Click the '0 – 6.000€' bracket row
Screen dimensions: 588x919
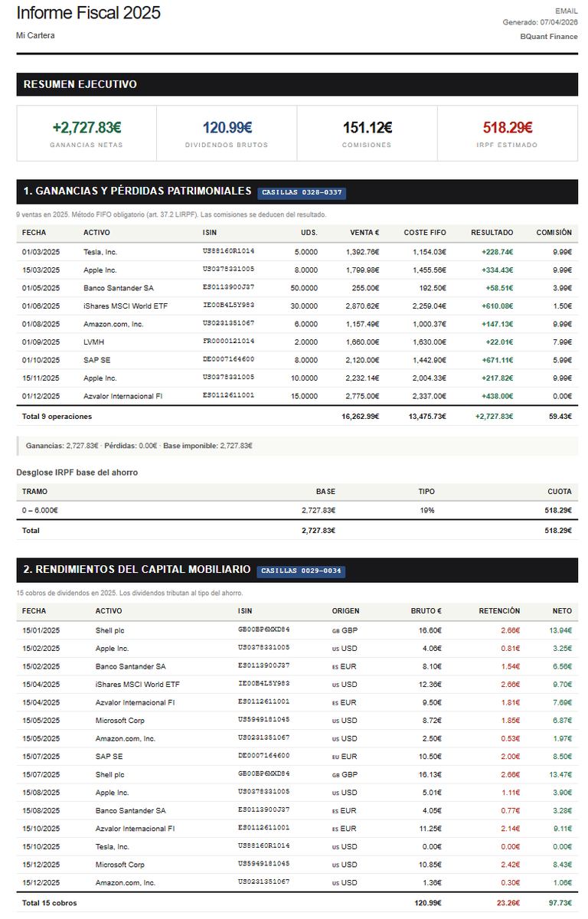tap(297, 510)
